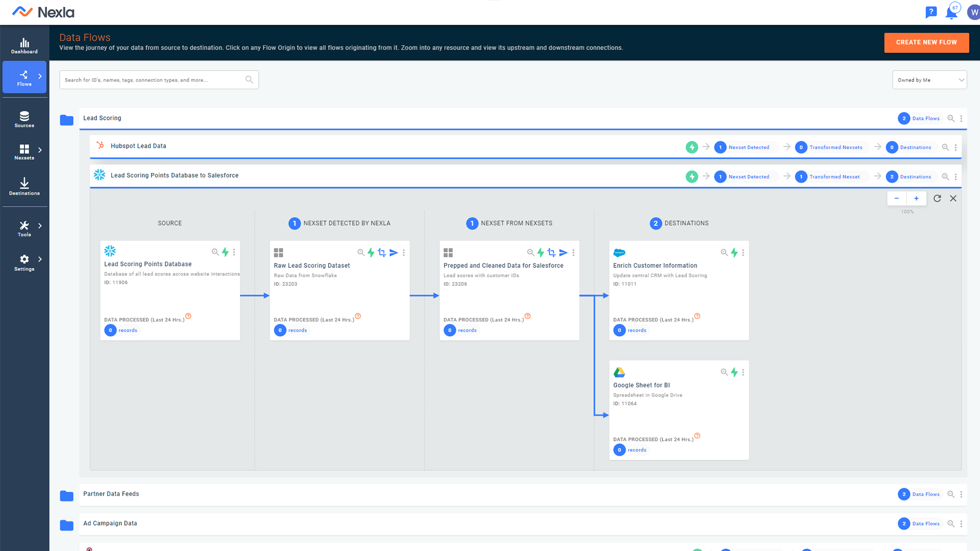Click the transform icon on Raw Lead Scoring Dataset
The image size is (980, 551).
coord(382,253)
